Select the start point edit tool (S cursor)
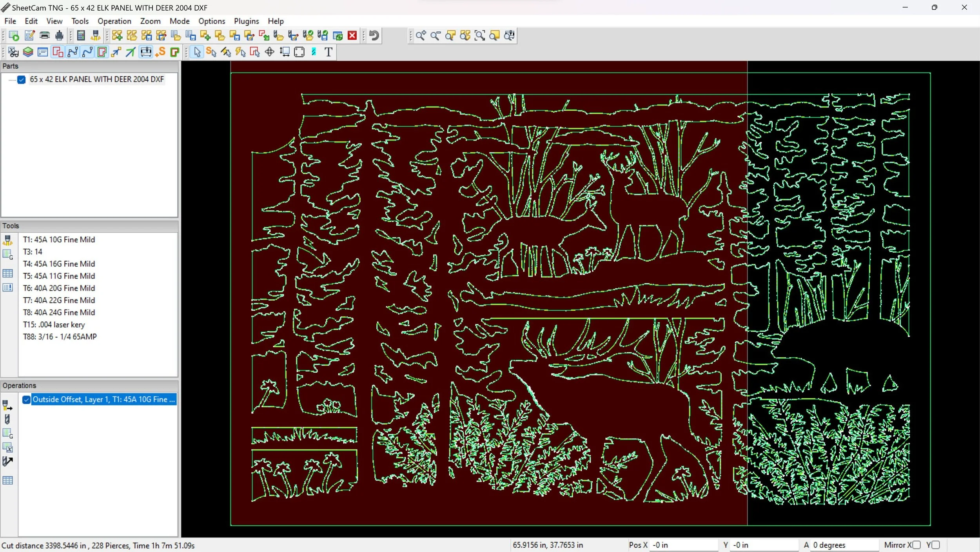This screenshot has width=980, height=552. pyautogui.click(x=211, y=52)
